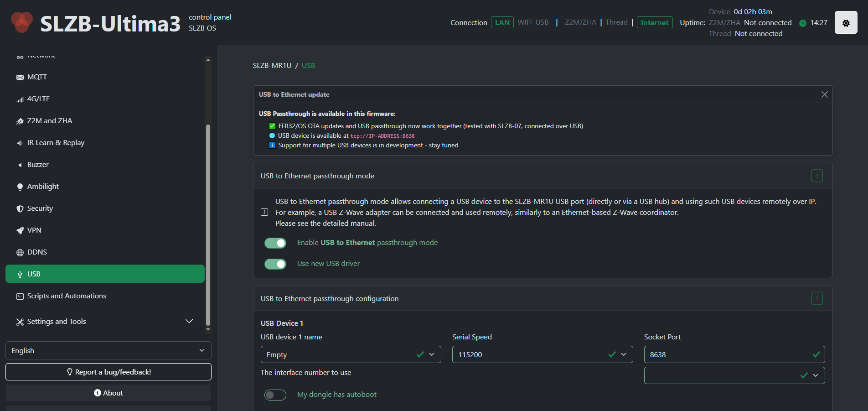This screenshot has height=411, width=868.
Task: Enable My dongle has autoboot switch
Action: pos(275,395)
